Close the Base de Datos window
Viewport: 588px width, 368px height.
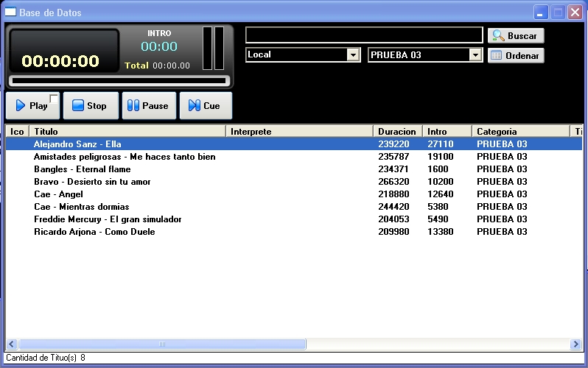[575, 13]
